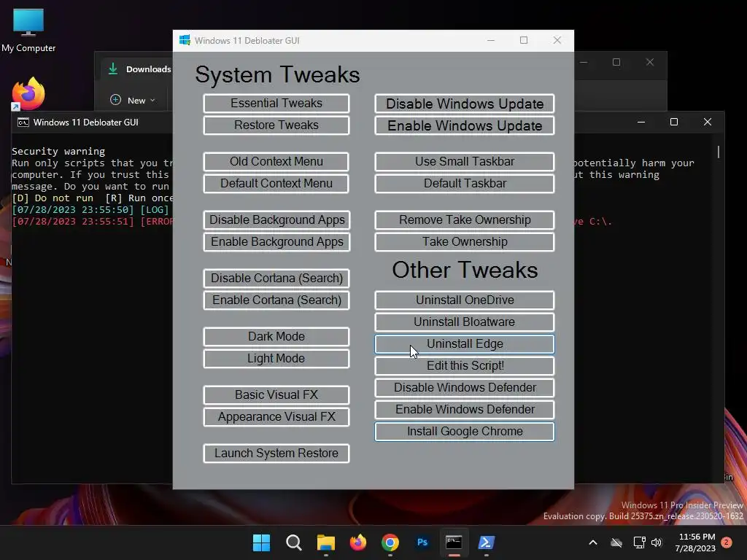Click the OneDrive tray icon

616,542
